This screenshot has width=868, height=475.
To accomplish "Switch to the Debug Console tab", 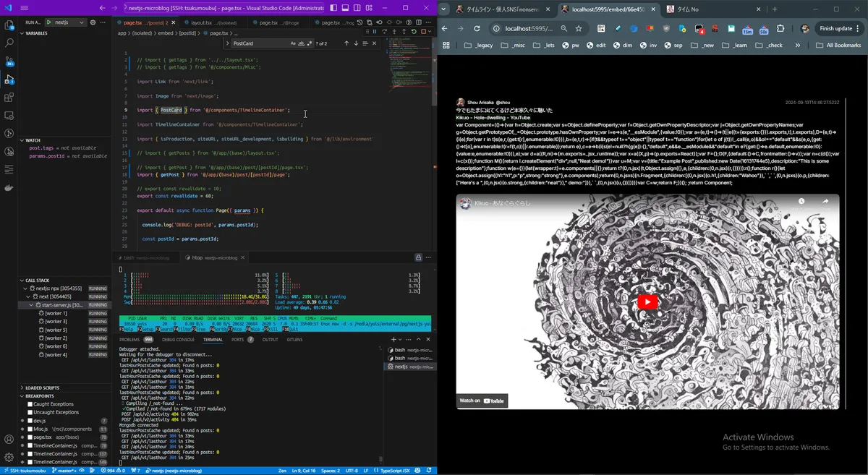I will [178, 339].
